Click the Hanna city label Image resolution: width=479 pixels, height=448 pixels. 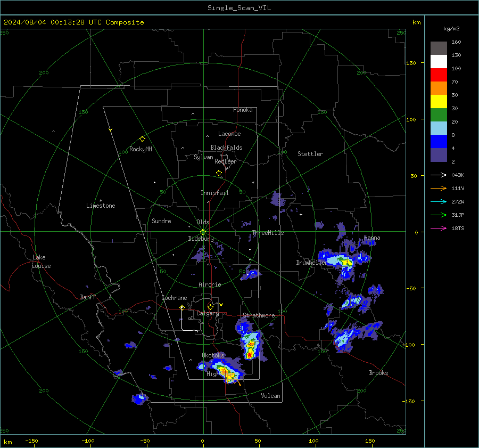click(372, 238)
